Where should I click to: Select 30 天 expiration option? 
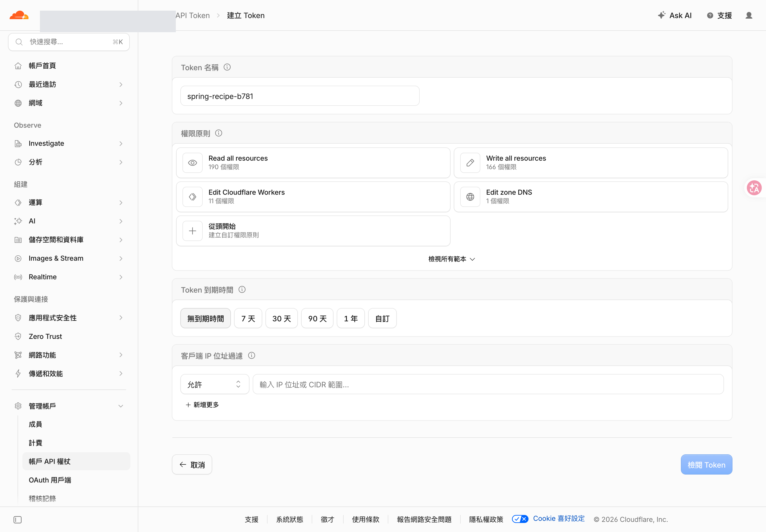coord(281,318)
